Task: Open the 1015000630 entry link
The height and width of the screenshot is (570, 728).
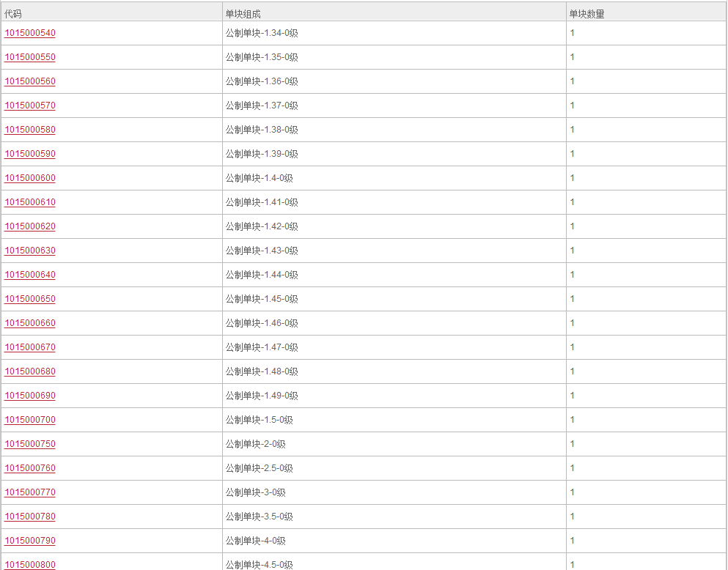Action: [x=30, y=251]
